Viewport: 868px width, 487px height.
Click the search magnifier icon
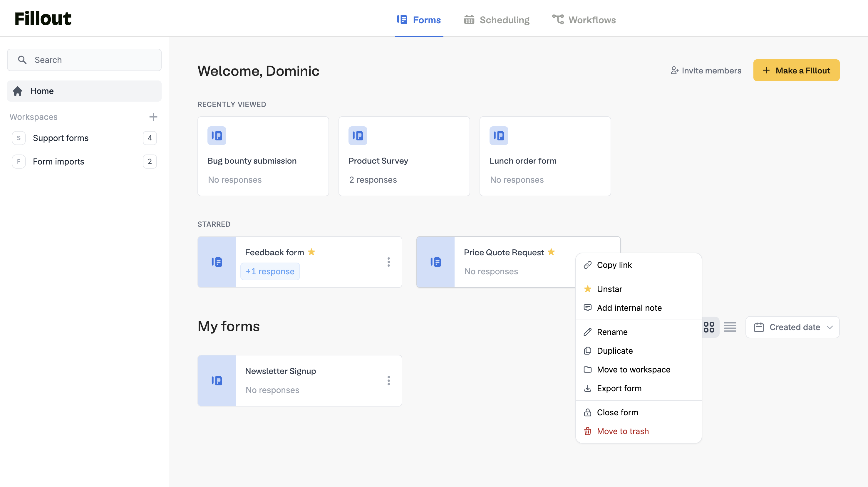pos(22,60)
